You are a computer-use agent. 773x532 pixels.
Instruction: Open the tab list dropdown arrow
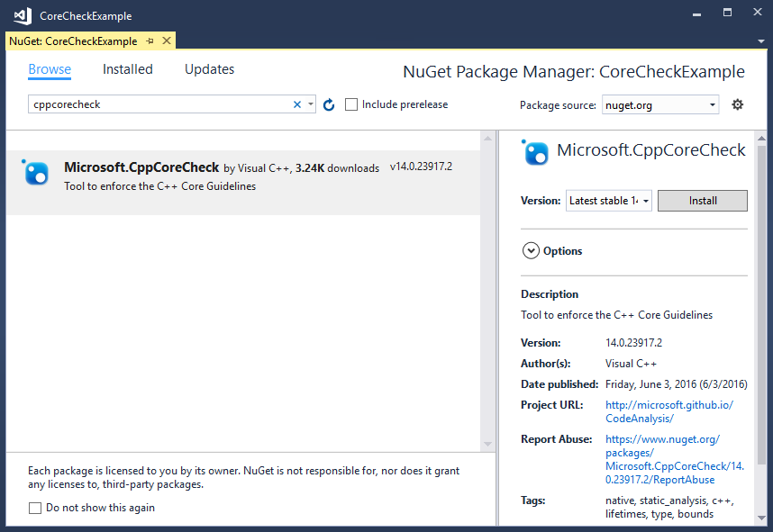(761, 41)
